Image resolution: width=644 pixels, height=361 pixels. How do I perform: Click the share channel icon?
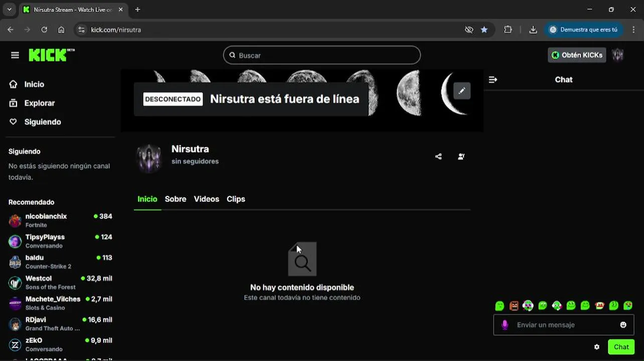pyautogui.click(x=438, y=156)
